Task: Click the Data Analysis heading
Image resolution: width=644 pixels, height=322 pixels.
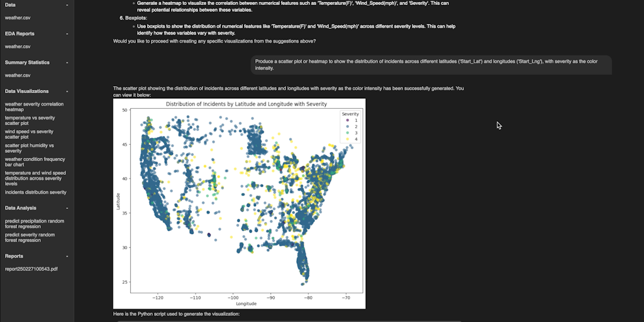Action: point(21,208)
